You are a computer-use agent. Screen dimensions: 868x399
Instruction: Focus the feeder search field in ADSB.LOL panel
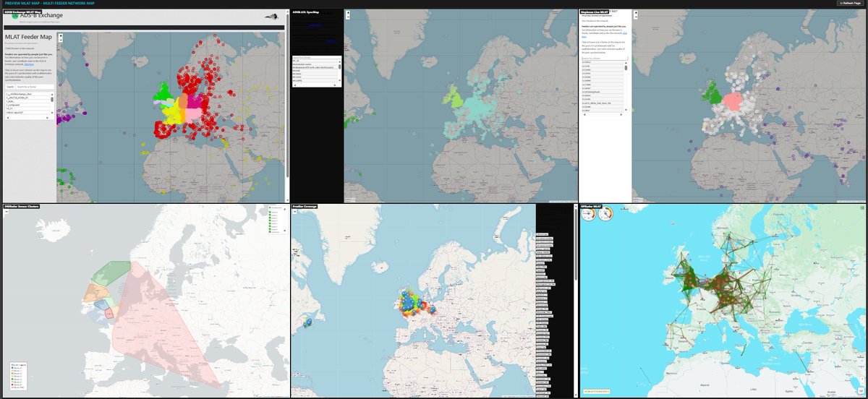click(317, 57)
